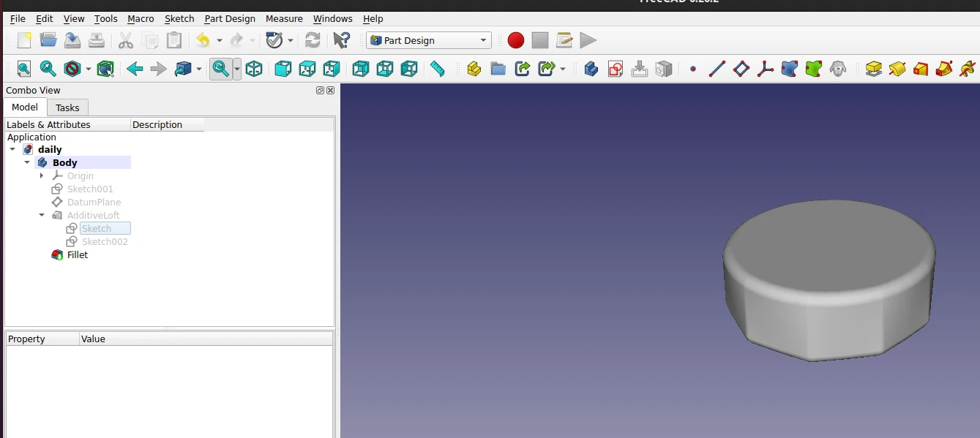Create a new document via toolbar icon
Viewport: 980px width, 438px height.
(x=24, y=40)
